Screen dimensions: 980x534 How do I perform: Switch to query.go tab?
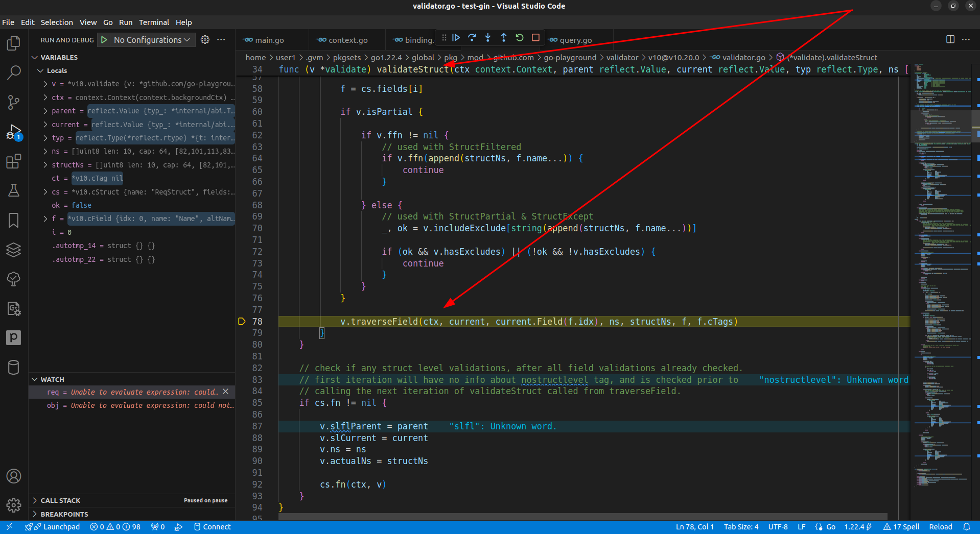click(576, 40)
